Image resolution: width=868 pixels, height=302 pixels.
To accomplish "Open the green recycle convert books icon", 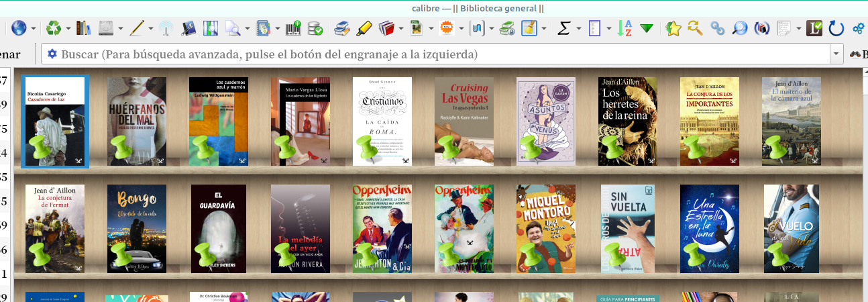I will click(53, 28).
